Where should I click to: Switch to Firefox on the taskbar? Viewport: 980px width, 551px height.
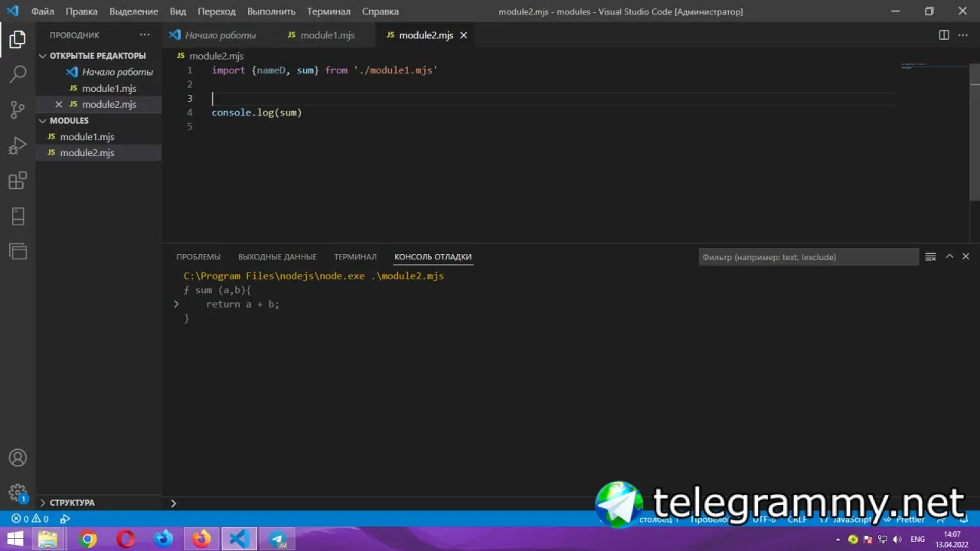pos(201,539)
